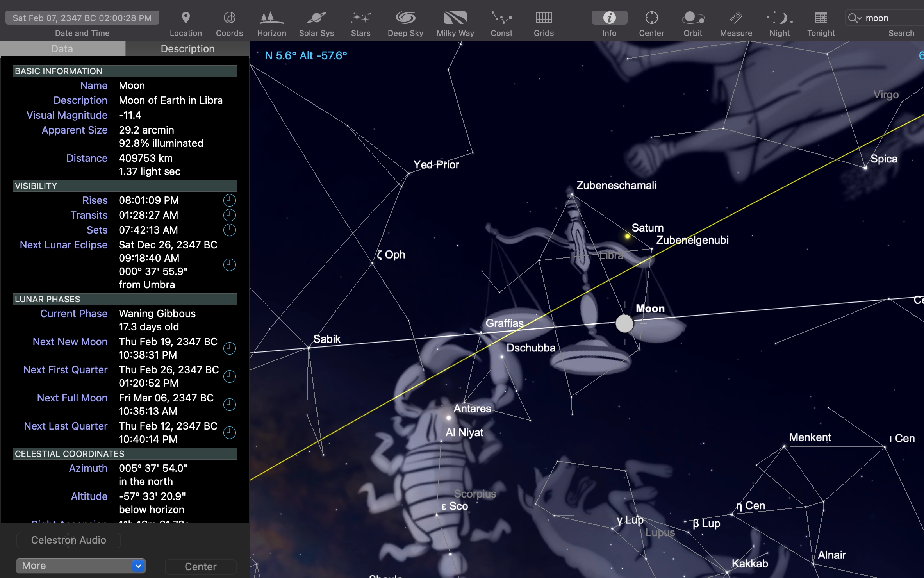
Task: Switch to the Description tab
Action: [187, 49]
